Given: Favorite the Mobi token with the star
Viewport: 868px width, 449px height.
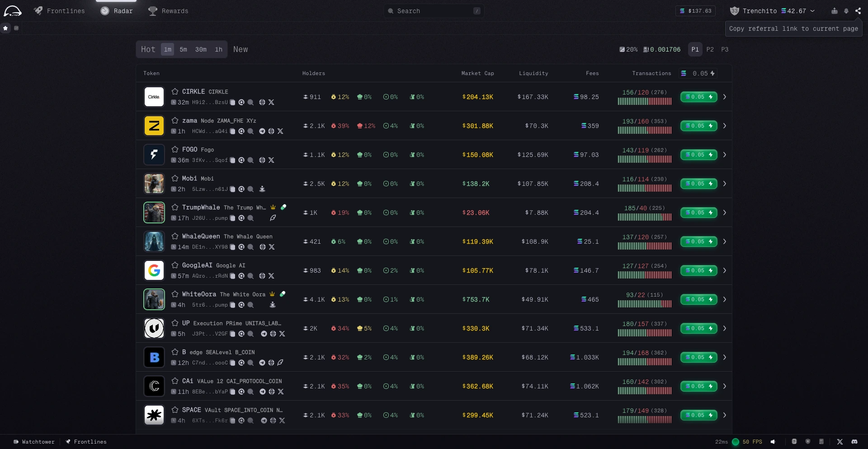Looking at the screenshot, I should [x=175, y=179].
